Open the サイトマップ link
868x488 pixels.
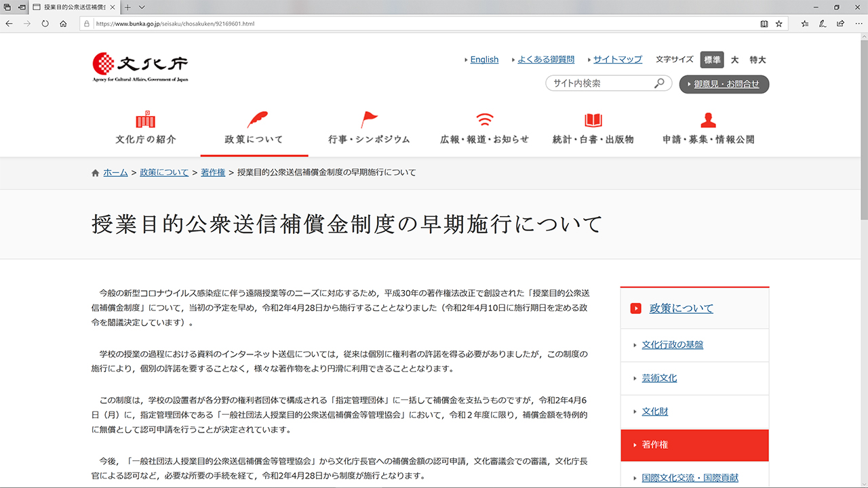click(x=617, y=60)
